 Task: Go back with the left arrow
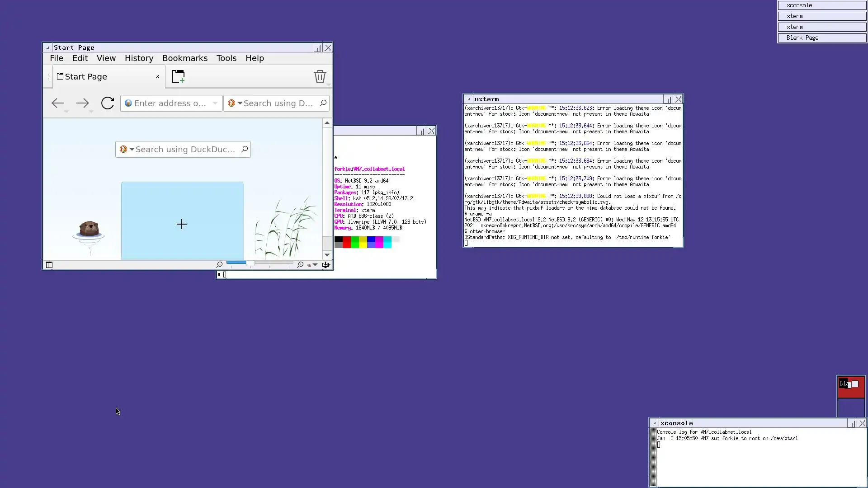57,103
